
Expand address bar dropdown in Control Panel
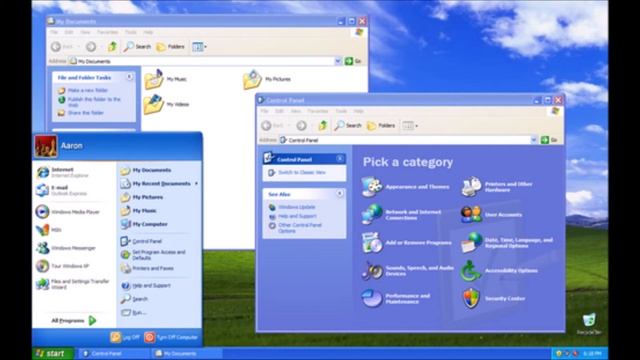pos(533,140)
